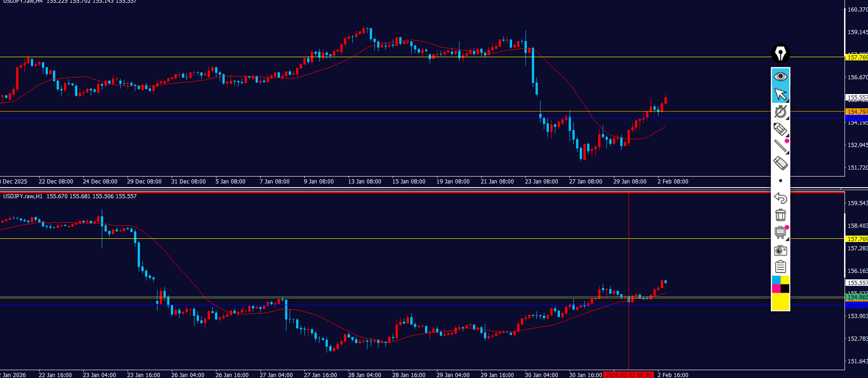Click the red highlighted date label on H1 time axis
This screenshot has width=868, height=378.
(628, 375)
